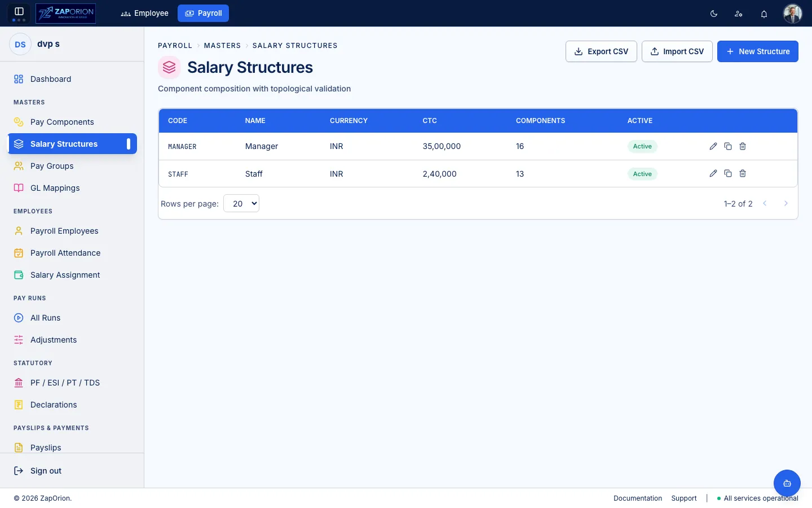Open Payslips page
The image size is (812, 508).
[x=72, y=447]
